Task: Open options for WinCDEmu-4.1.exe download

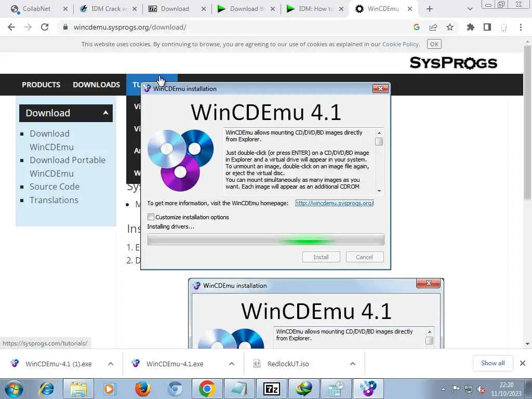Action: coord(232,364)
